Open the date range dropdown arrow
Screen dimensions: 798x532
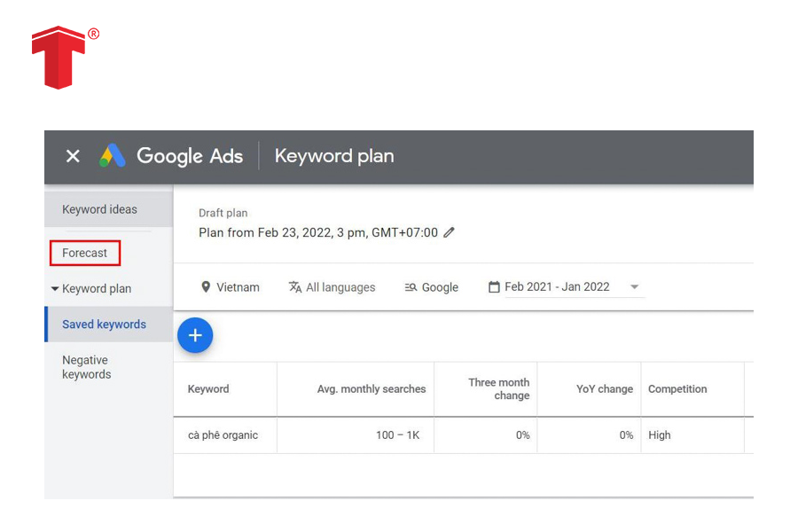click(x=634, y=287)
